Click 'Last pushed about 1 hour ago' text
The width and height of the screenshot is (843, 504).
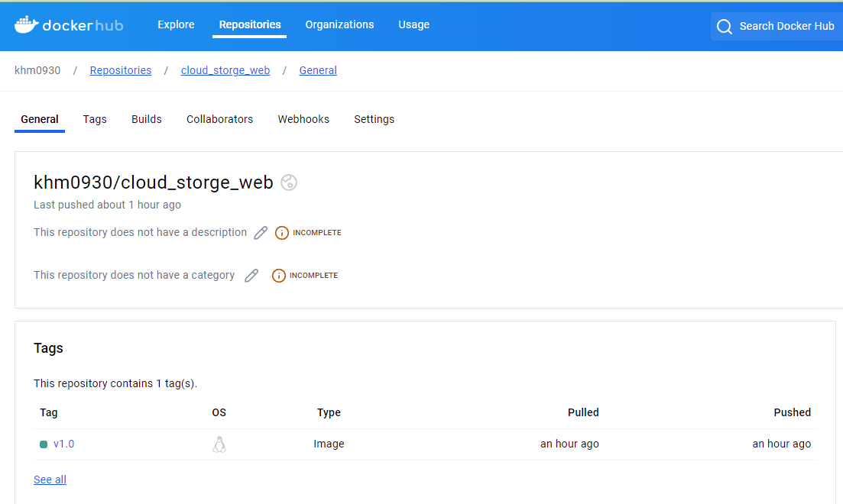pos(108,205)
